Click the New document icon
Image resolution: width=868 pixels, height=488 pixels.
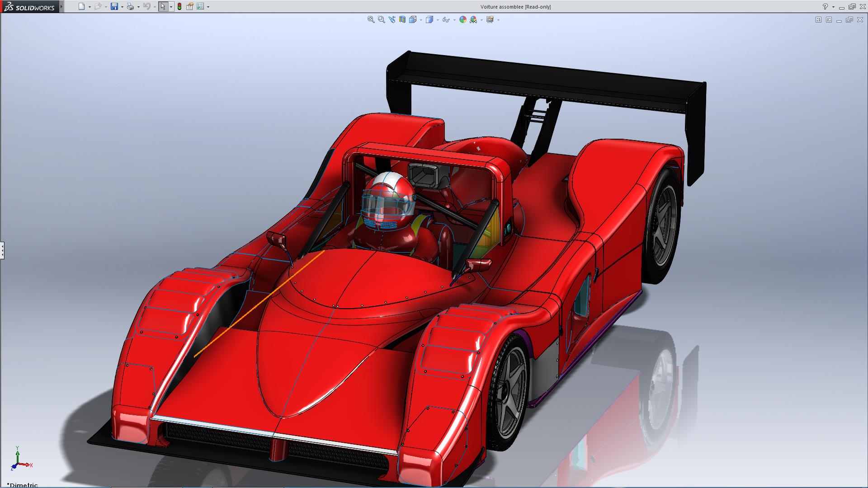click(81, 6)
